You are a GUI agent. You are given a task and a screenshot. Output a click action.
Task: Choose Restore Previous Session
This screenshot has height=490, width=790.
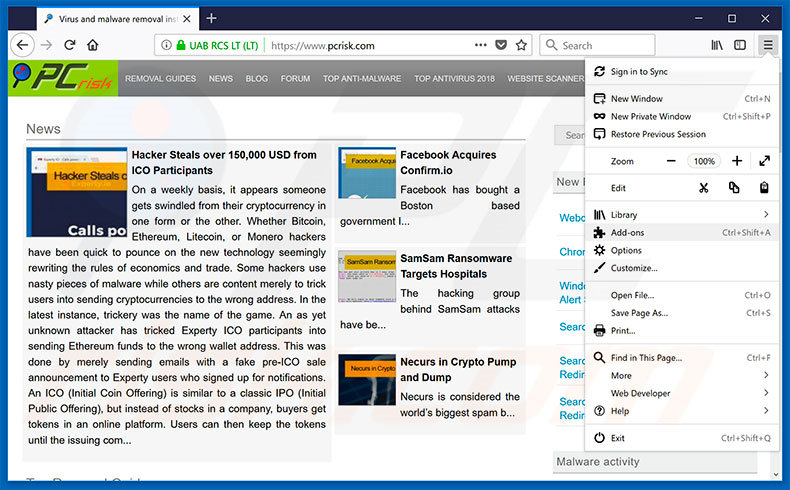682,134
